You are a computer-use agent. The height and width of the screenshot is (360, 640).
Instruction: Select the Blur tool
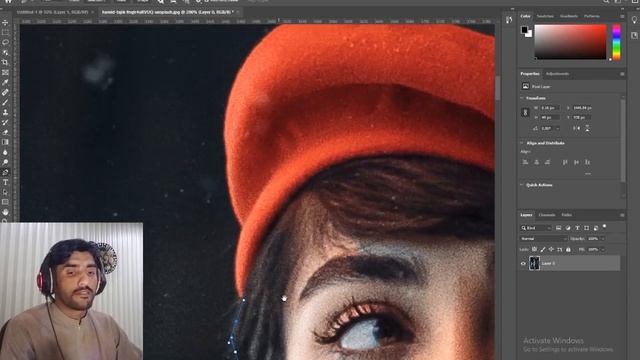pos(5,152)
